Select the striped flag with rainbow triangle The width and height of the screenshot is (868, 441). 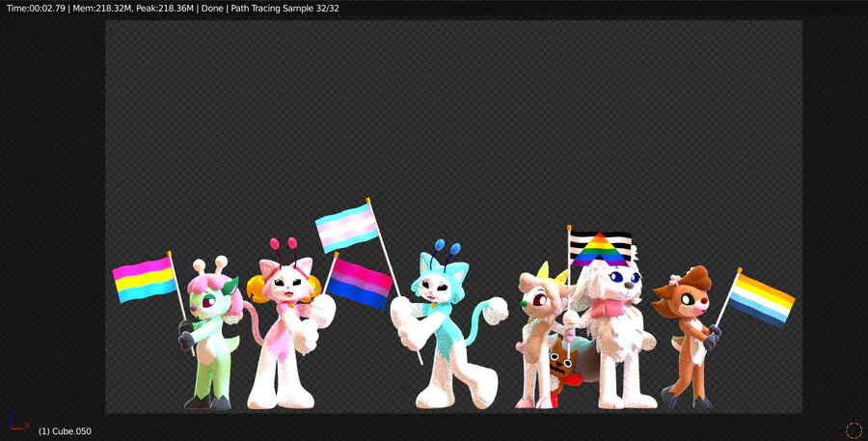[x=601, y=248]
